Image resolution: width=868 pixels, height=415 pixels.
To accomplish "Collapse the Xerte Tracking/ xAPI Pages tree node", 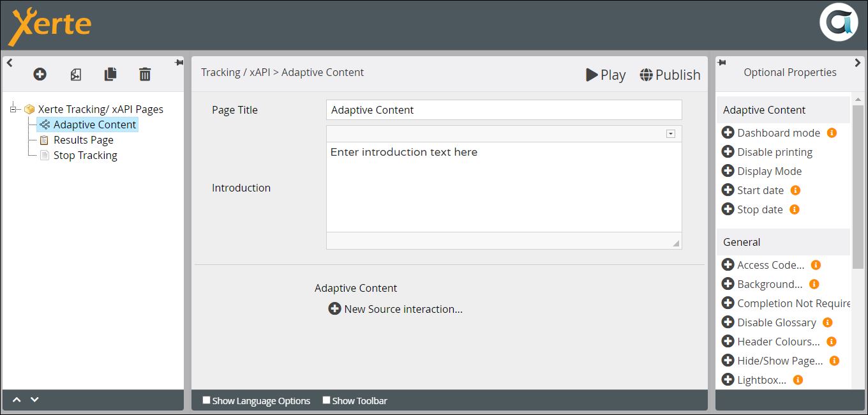I will 13,109.
